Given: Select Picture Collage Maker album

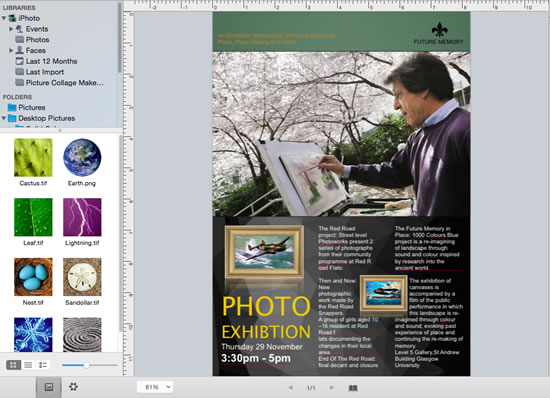Looking at the screenshot, I should [x=65, y=83].
